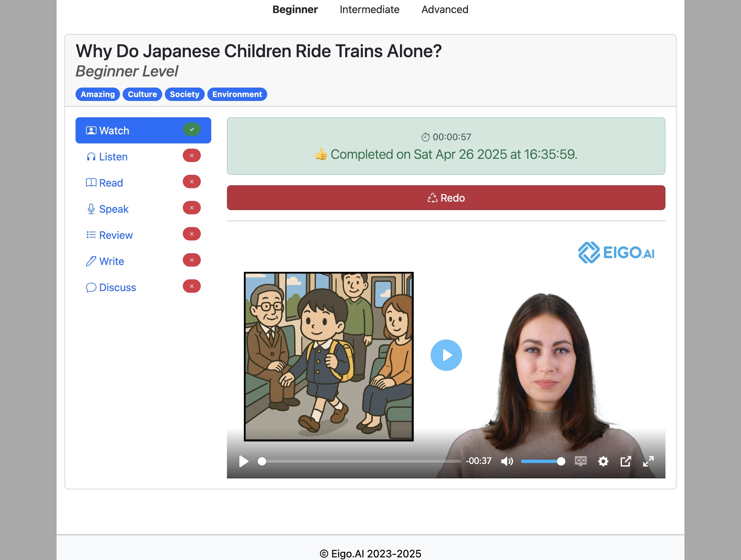Click the red incomplete badge next to Read

pyautogui.click(x=192, y=182)
